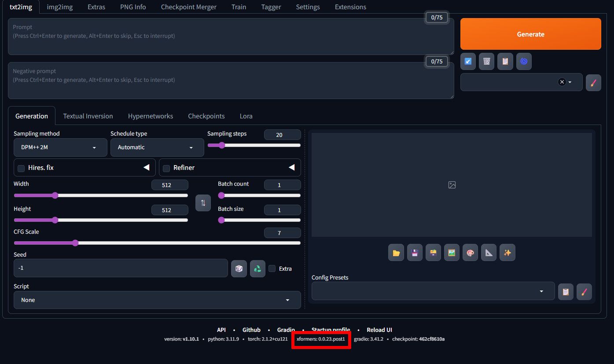
Task: Click the trash can icon to clear prompt
Action: (x=486, y=62)
